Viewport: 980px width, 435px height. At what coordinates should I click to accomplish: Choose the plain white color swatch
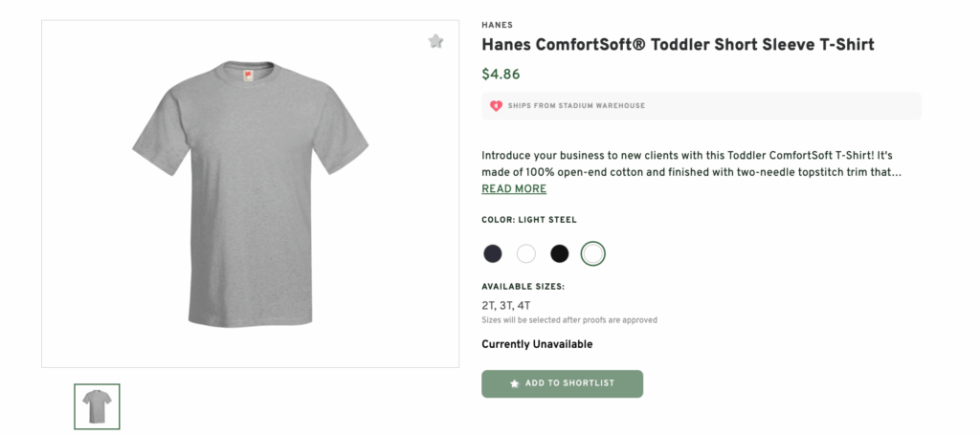click(526, 253)
